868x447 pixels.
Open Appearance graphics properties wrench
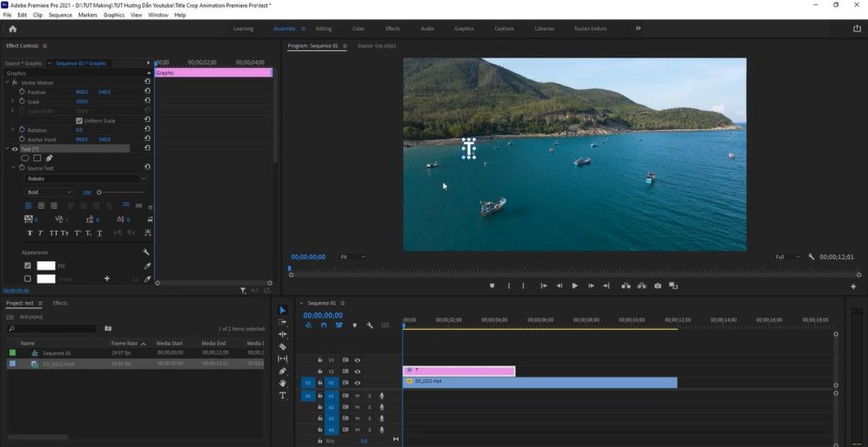tap(146, 252)
